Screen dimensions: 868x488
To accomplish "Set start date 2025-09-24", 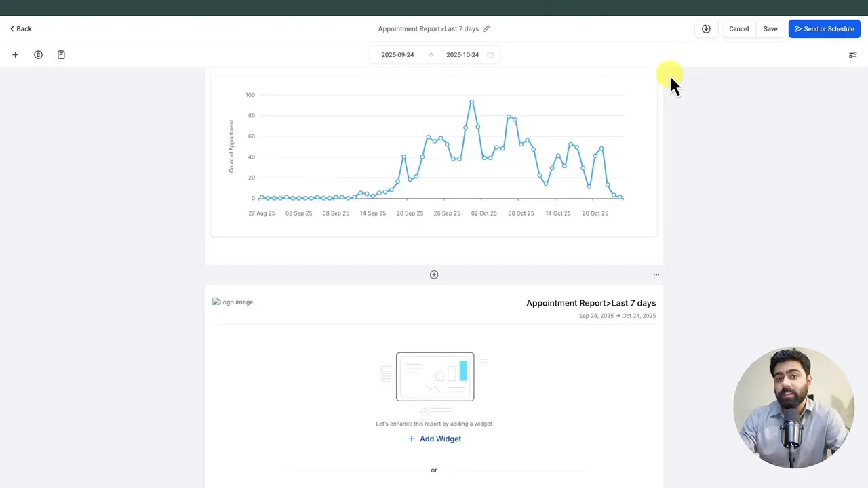I will 397,54.
